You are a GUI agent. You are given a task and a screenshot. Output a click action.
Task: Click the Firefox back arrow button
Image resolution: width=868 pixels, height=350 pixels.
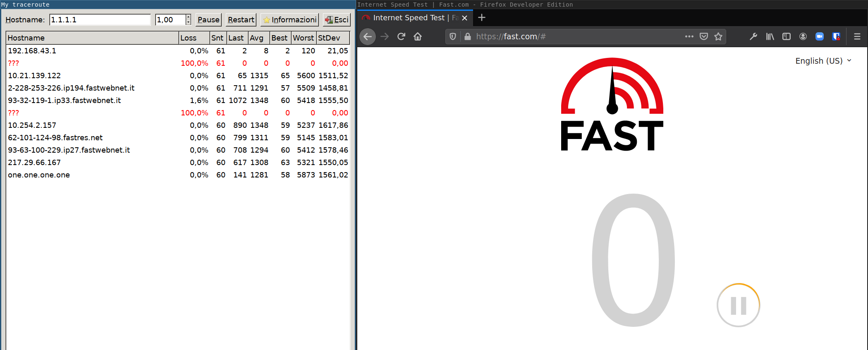[x=367, y=37]
